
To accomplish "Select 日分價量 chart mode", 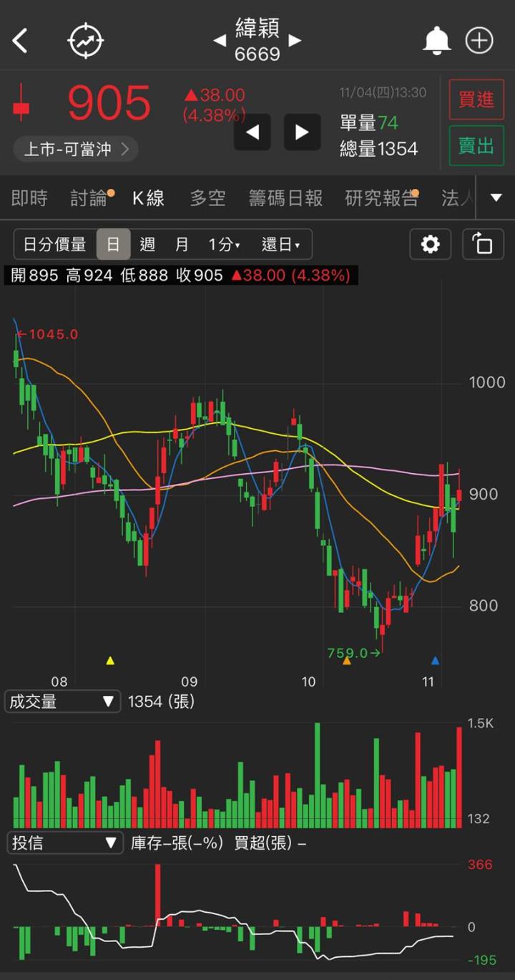I will coord(55,244).
